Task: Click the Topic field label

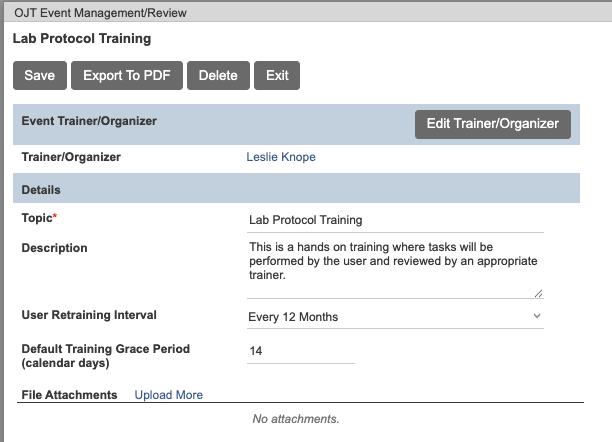Action: (39, 218)
